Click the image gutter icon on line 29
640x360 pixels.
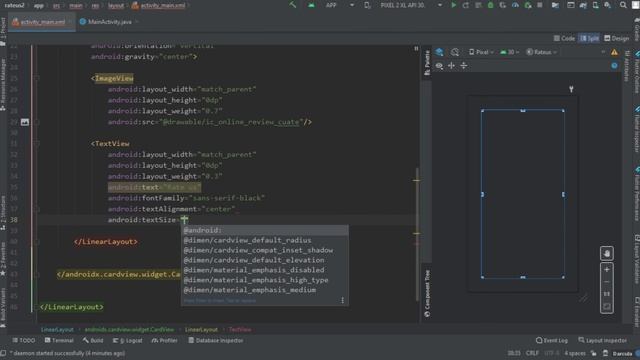[25, 122]
